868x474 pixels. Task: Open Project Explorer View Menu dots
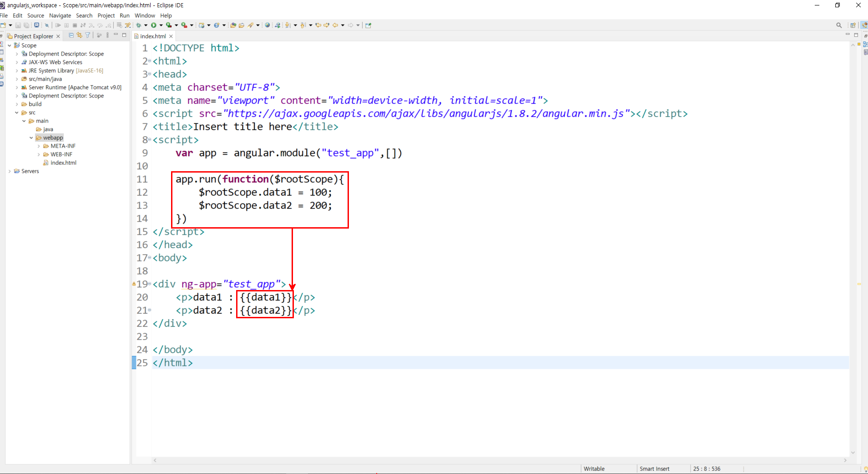(x=107, y=35)
